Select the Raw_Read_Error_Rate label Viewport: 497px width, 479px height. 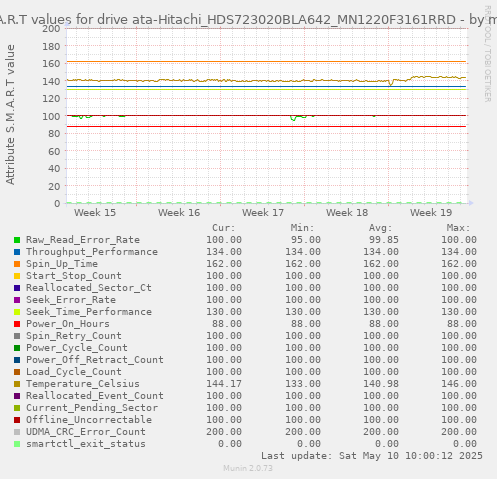point(83,240)
